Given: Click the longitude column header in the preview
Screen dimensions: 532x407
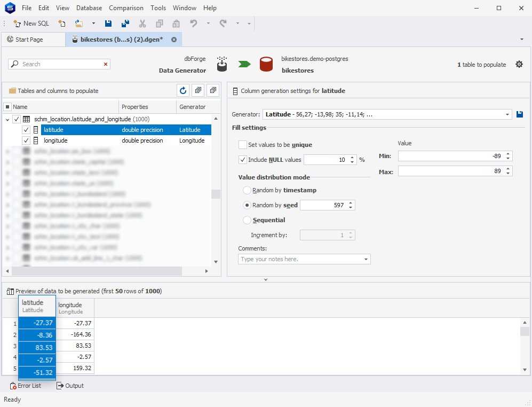Looking at the screenshot, I should 75,308.
